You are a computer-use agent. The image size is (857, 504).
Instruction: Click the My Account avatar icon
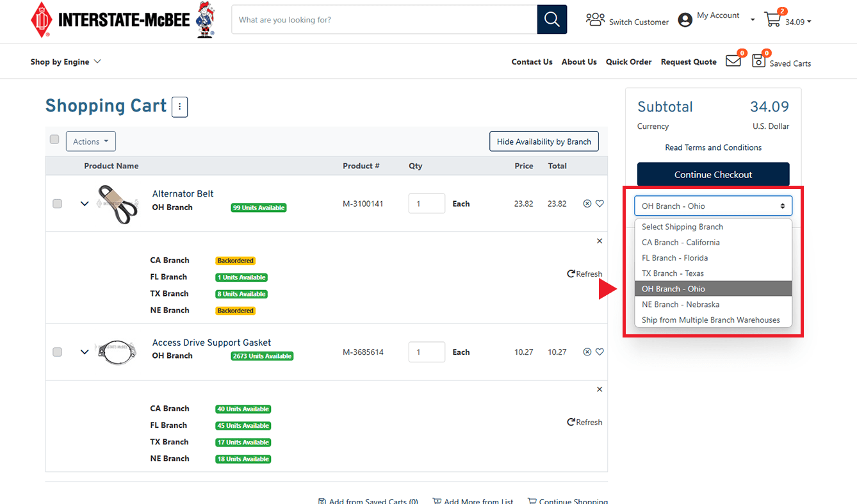click(685, 20)
